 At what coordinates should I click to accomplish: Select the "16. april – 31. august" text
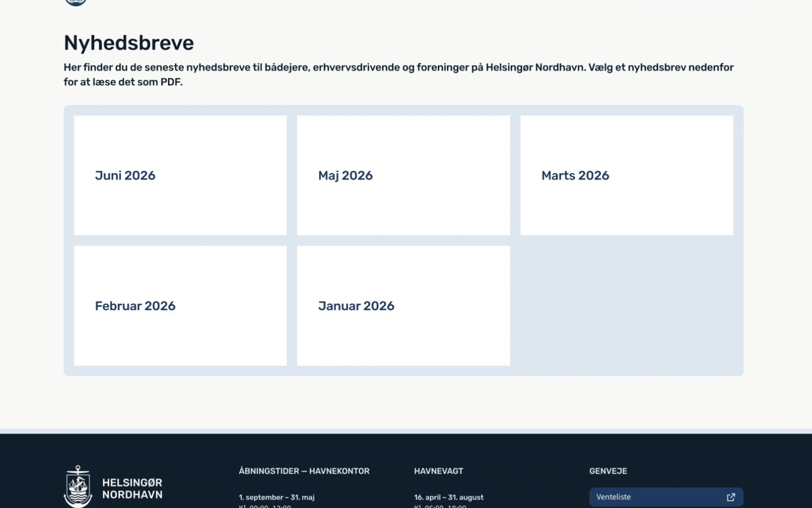click(x=449, y=497)
